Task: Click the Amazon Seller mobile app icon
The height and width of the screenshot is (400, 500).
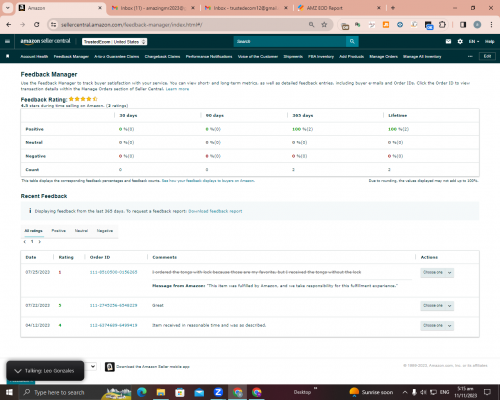Action: 110,367
